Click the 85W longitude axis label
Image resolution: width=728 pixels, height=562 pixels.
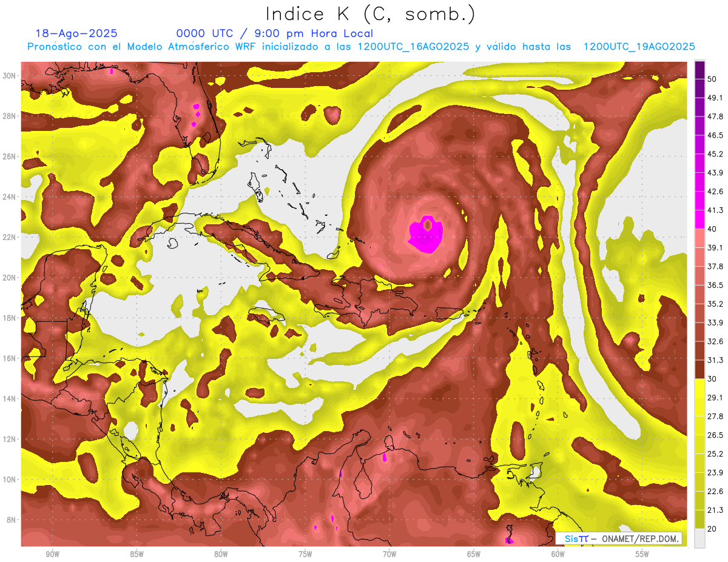tap(136, 554)
